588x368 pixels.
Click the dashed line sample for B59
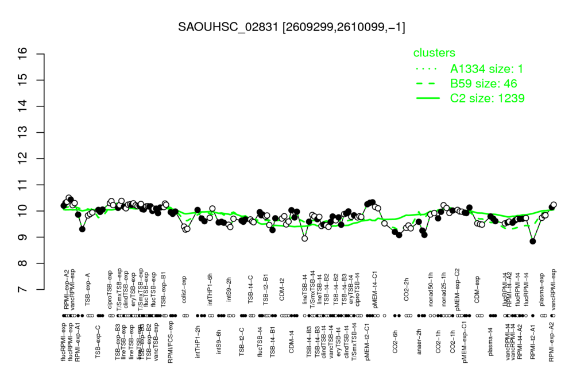click(x=427, y=83)
